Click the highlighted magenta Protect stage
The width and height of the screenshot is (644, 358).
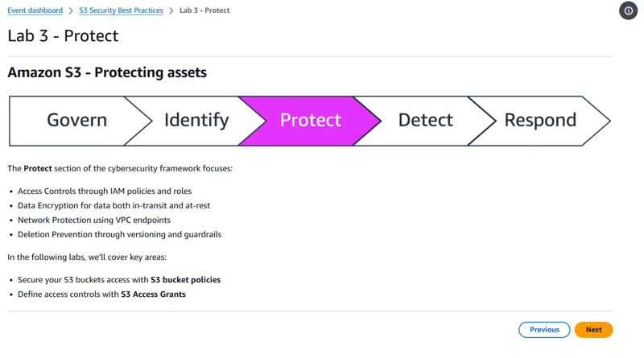click(310, 121)
